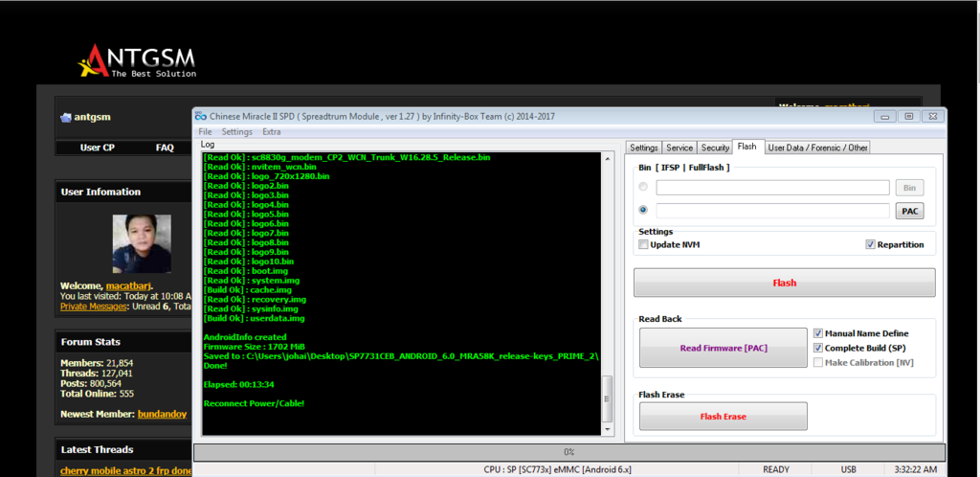
Task: Click the ANTGSM logo on the forum page
Action: [x=136, y=60]
